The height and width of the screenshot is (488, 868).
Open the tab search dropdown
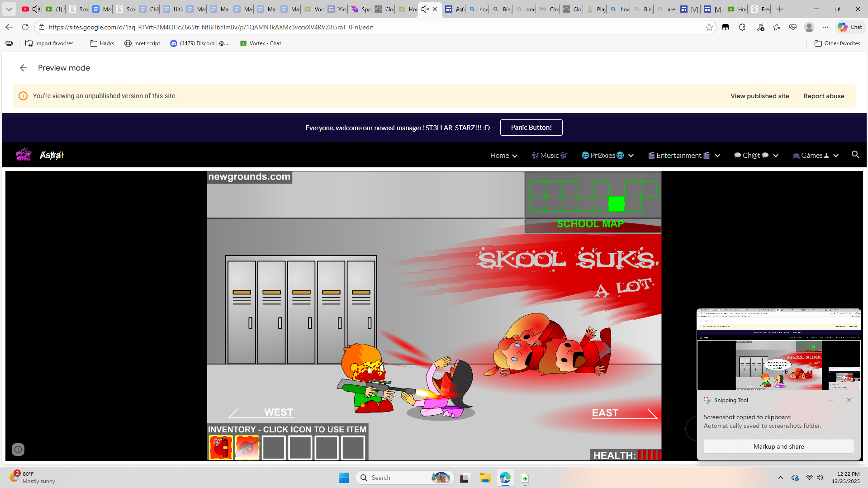tap(9, 9)
